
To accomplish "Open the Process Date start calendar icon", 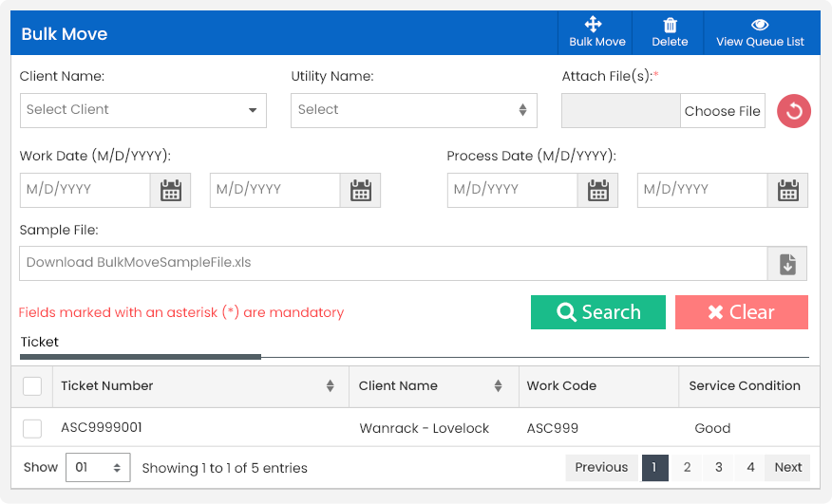I will (598, 190).
